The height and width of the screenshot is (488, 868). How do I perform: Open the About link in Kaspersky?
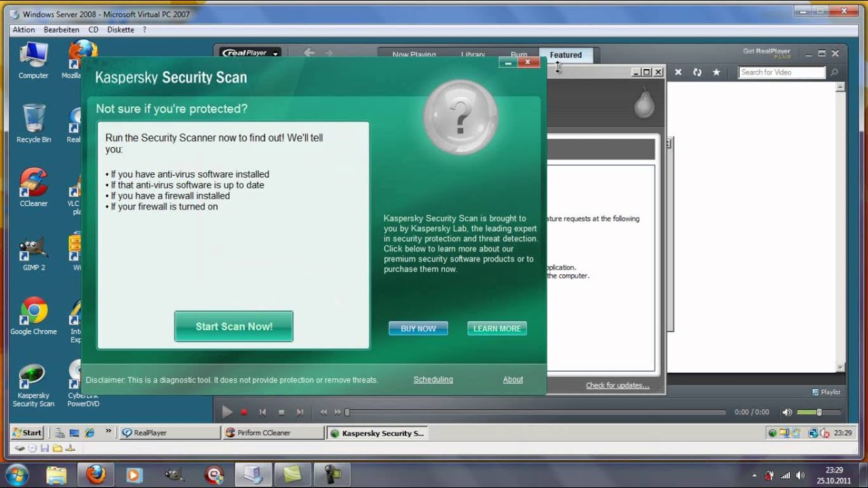(x=513, y=380)
